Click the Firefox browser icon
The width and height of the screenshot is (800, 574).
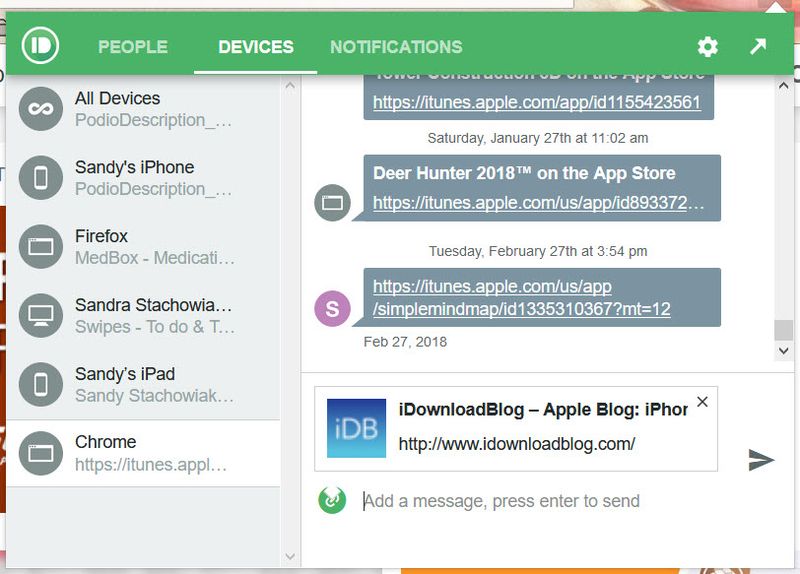pyautogui.click(x=41, y=246)
